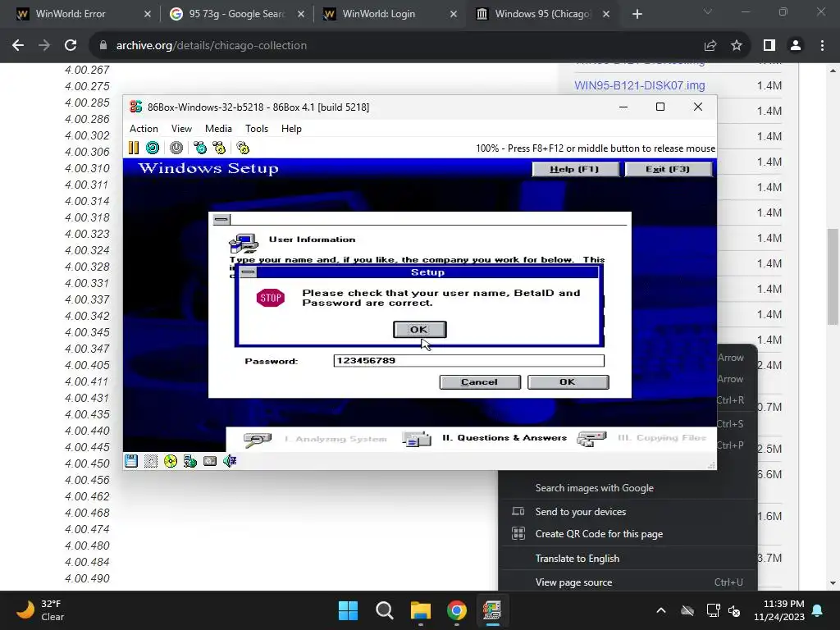This screenshot has height=630, width=840.
Task: Click the Password field containing 123456789
Action: point(468,361)
